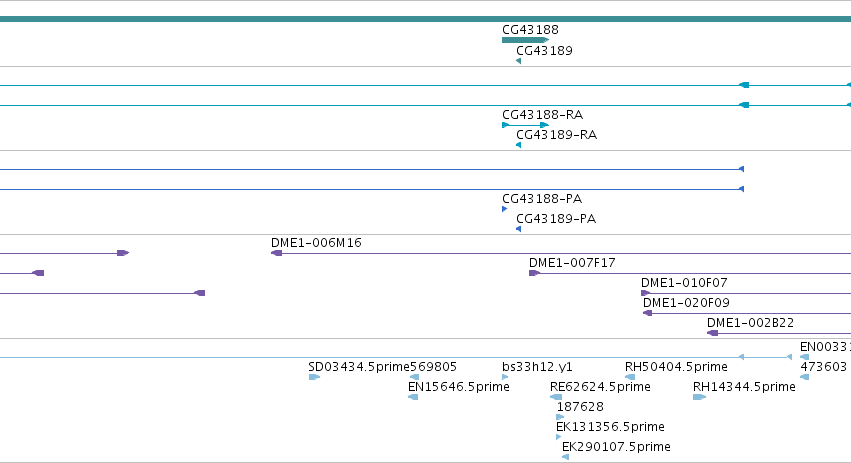Select the thick teal chromosome bar at top
Image resolution: width=851 pixels, height=463 pixels.
[426, 20]
